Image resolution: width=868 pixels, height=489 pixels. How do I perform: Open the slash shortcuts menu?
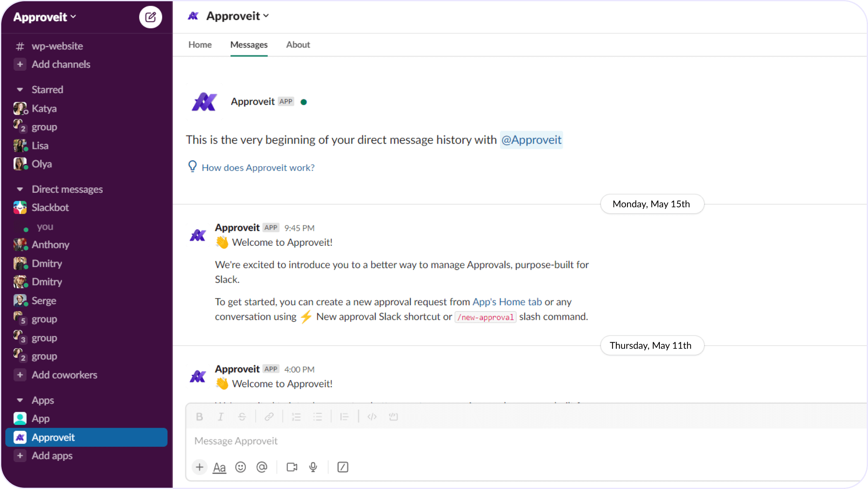343,467
